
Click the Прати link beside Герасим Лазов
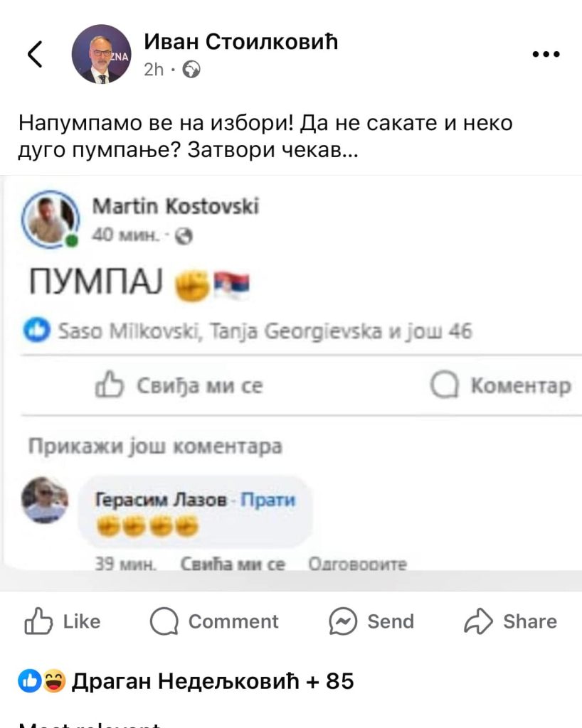pos(268,500)
